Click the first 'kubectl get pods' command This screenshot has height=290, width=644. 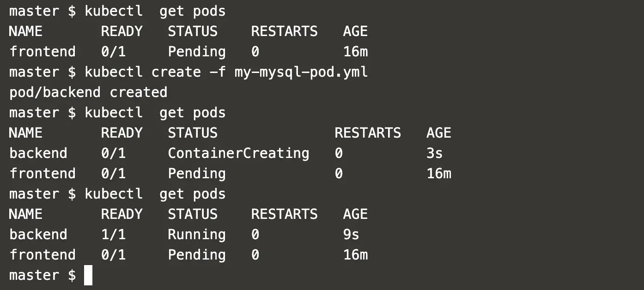click(155, 11)
